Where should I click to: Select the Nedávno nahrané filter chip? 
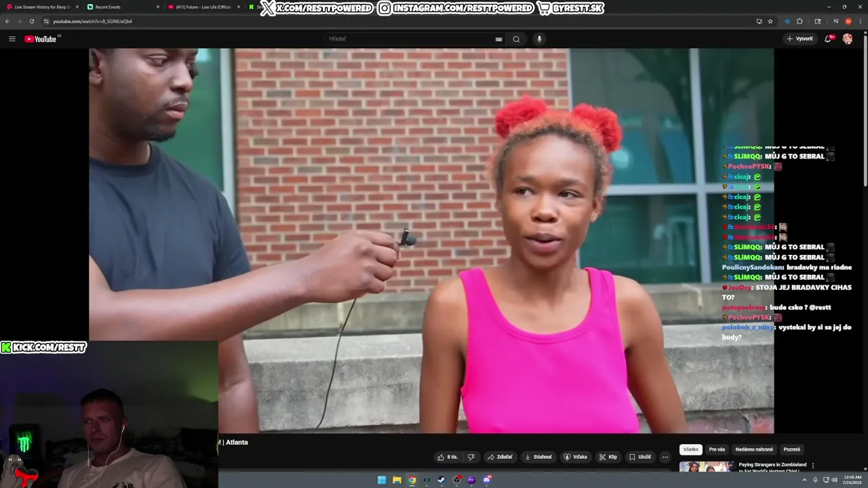pos(754,449)
